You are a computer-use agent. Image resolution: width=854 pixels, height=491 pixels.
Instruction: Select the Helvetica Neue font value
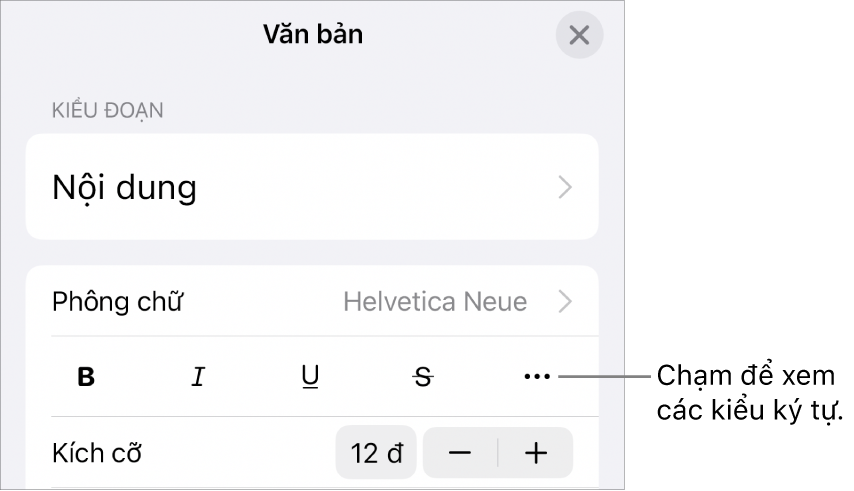click(435, 301)
